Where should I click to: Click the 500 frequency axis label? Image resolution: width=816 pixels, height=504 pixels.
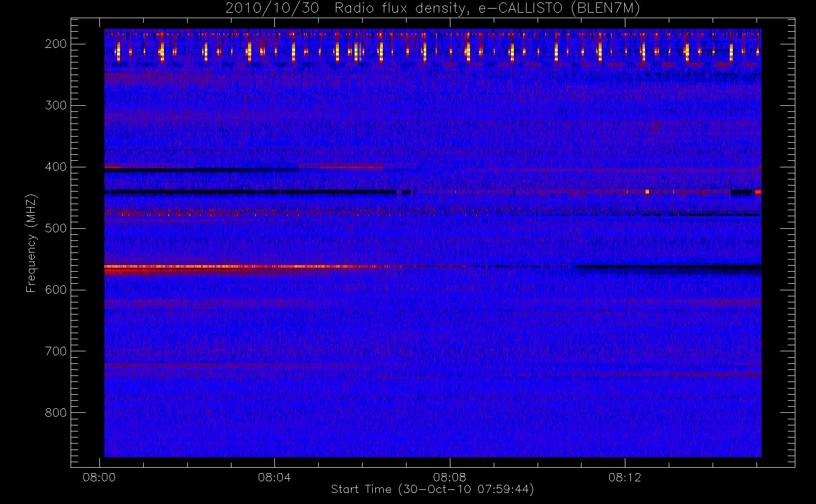(55, 228)
